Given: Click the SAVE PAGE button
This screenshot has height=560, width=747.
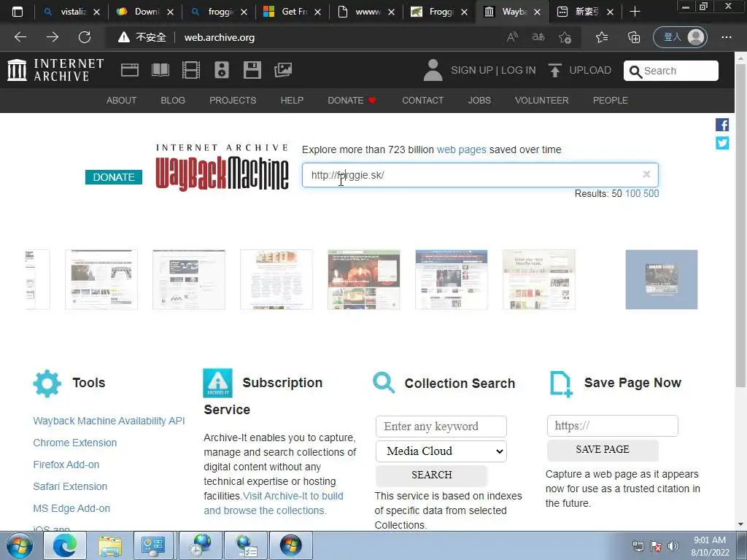Looking at the screenshot, I should 603,449.
